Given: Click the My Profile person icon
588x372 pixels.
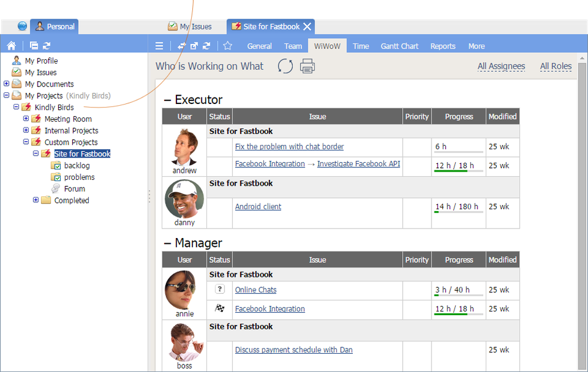Looking at the screenshot, I should (x=16, y=61).
